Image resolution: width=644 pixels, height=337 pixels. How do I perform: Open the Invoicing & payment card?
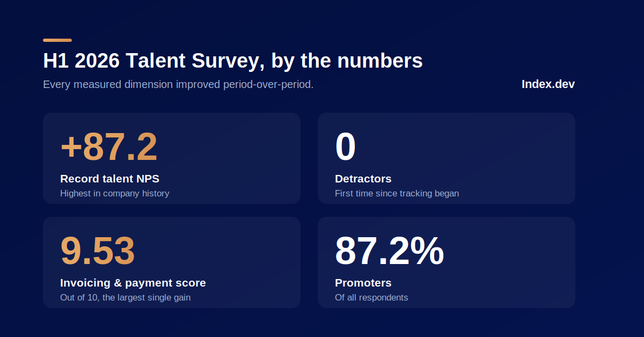[172, 262]
